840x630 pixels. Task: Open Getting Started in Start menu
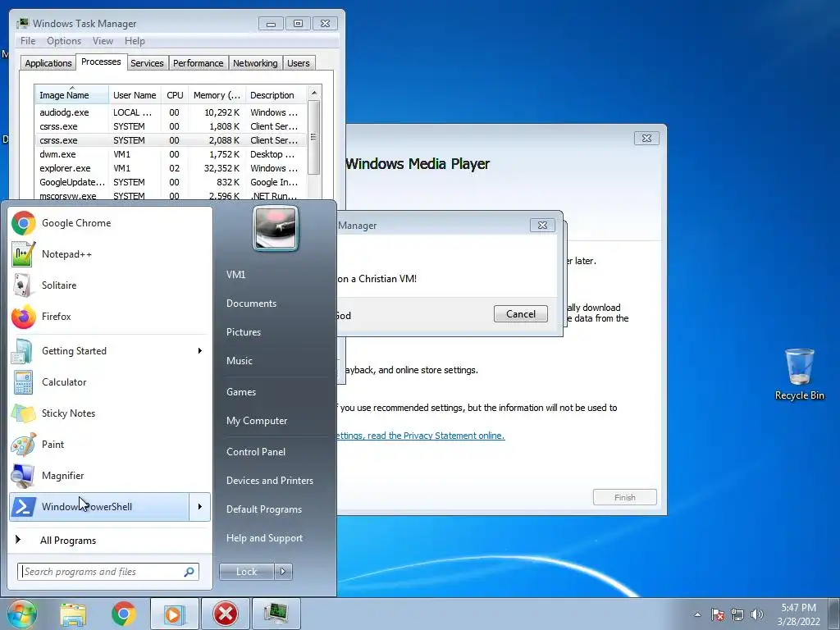[111, 351]
